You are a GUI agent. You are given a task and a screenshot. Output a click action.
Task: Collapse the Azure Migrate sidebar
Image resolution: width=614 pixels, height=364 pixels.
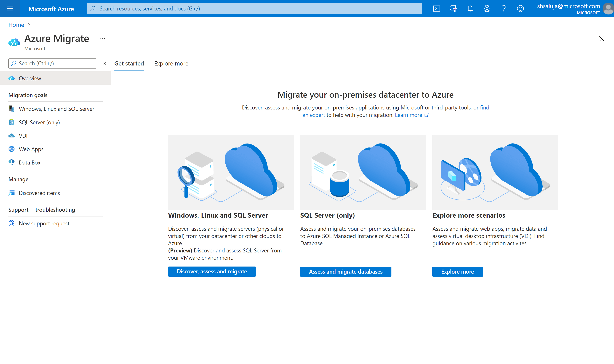pyautogui.click(x=104, y=63)
